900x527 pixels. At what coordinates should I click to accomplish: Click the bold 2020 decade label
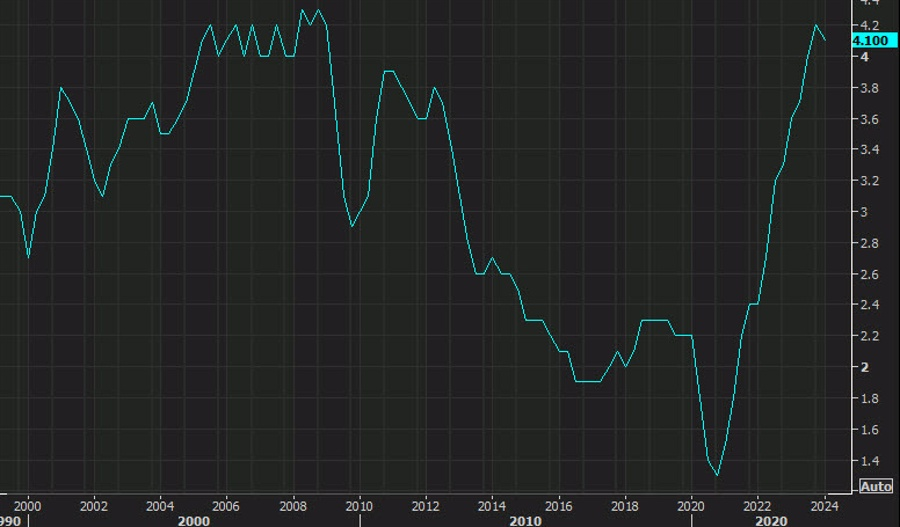(x=771, y=521)
